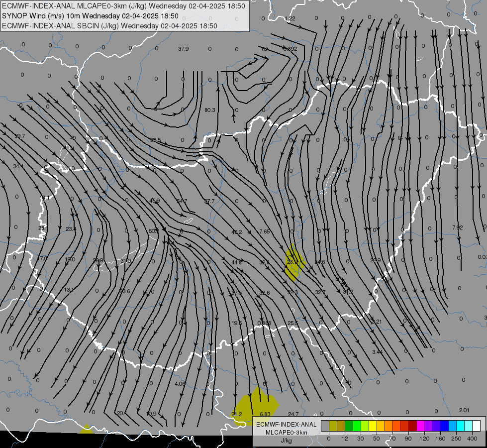Click the map value 34.4
The height and width of the screenshot is (448, 487).
coord(18,166)
